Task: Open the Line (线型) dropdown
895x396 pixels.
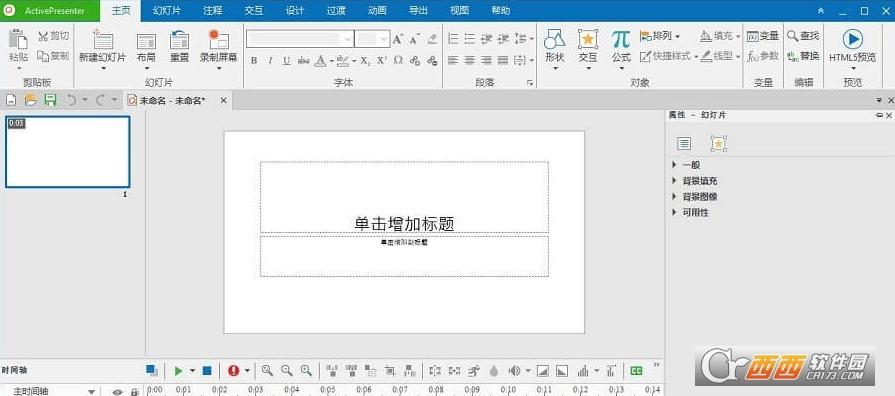Action: pos(720,56)
